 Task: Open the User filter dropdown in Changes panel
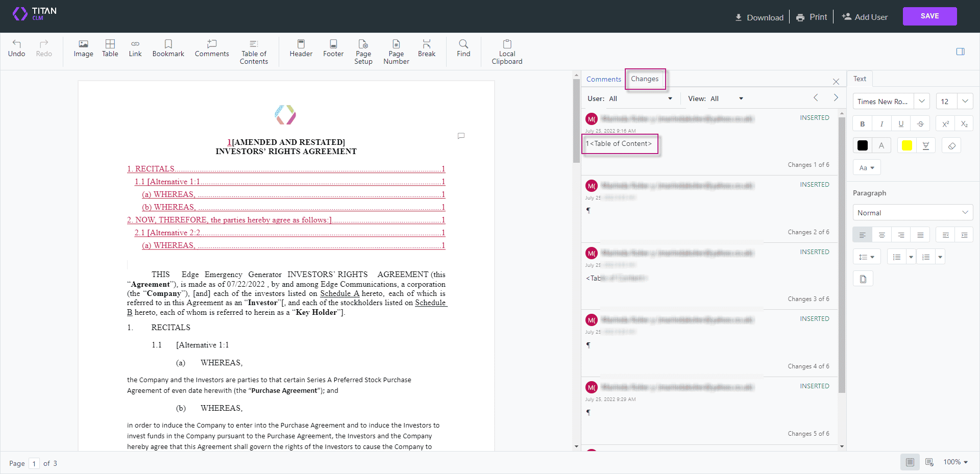pos(670,98)
